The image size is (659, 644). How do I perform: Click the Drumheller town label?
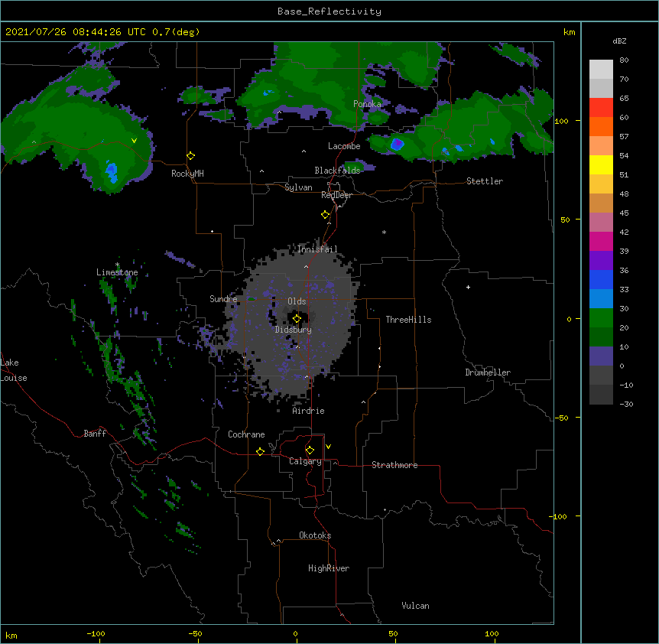point(488,372)
